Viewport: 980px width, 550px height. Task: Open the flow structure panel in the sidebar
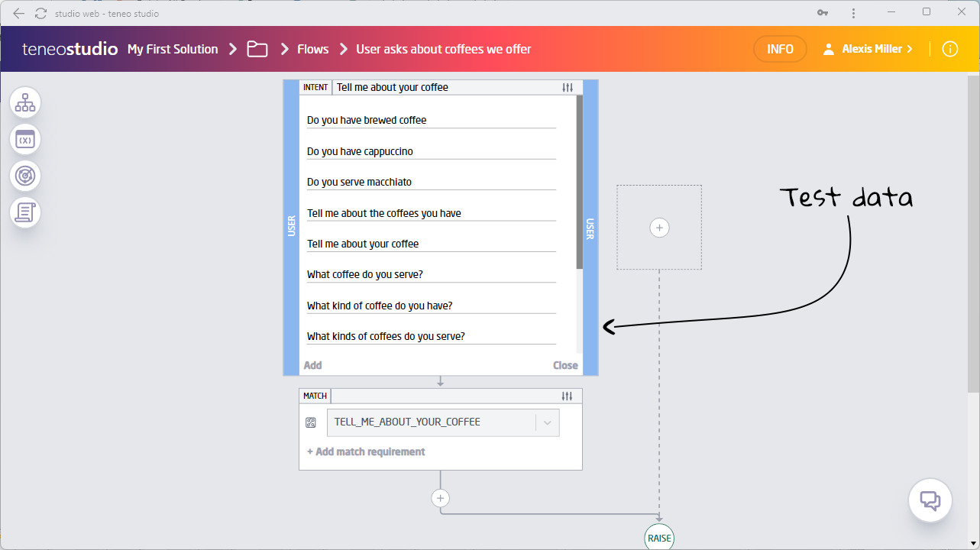[25, 102]
